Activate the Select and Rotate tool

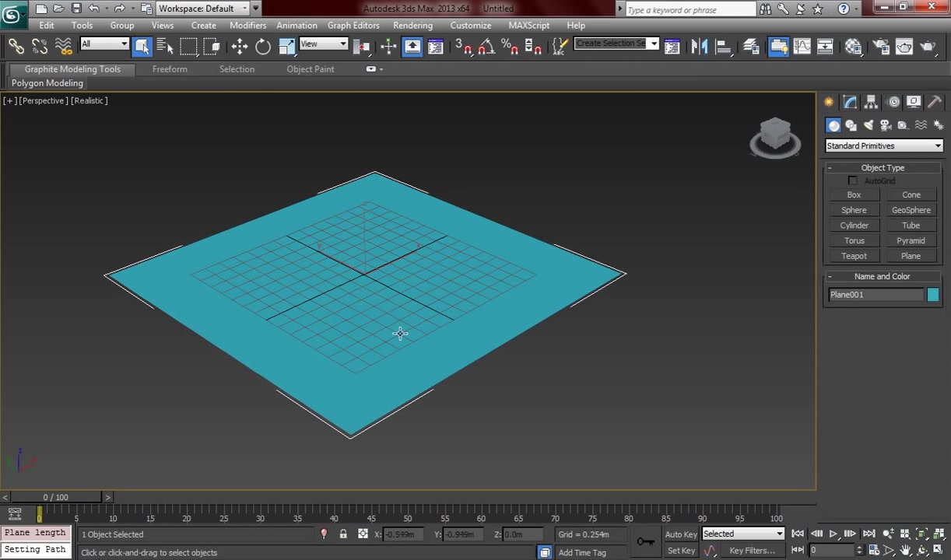262,46
